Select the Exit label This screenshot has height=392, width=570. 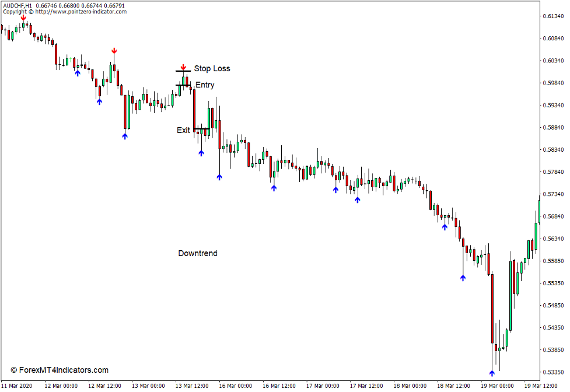184,130
